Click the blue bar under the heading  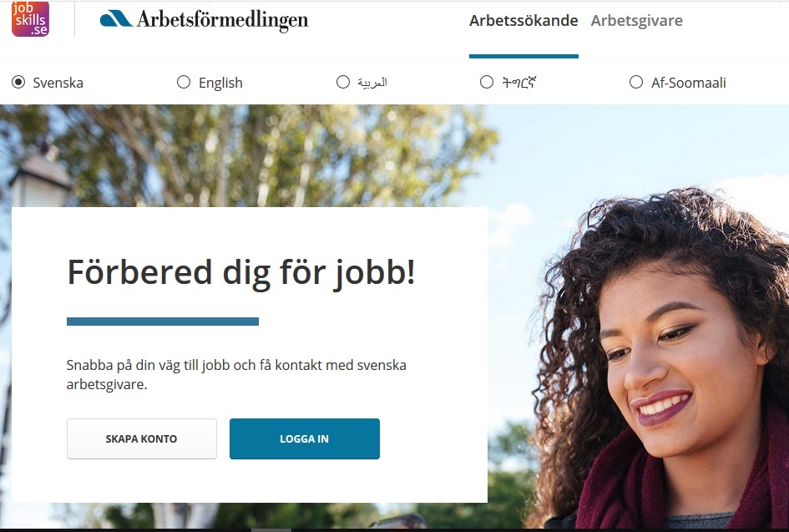pos(163,322)
